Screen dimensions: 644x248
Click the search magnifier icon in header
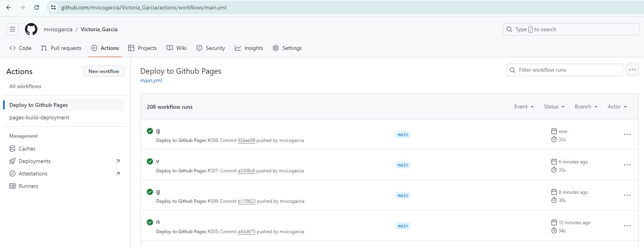509,29
